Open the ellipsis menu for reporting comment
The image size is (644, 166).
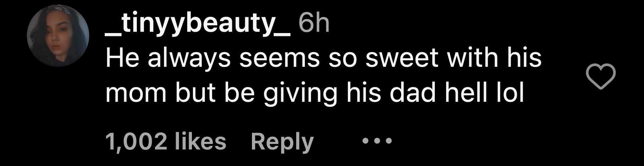click(377, 141)
